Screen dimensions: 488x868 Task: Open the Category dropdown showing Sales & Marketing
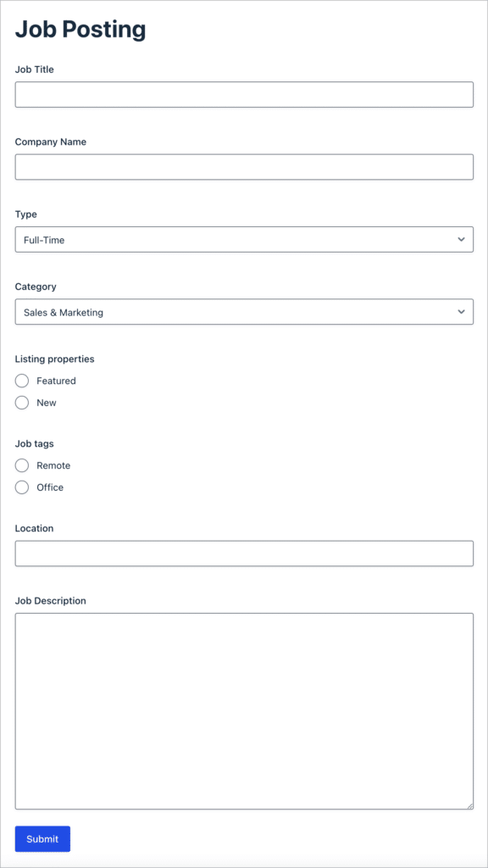244,312
